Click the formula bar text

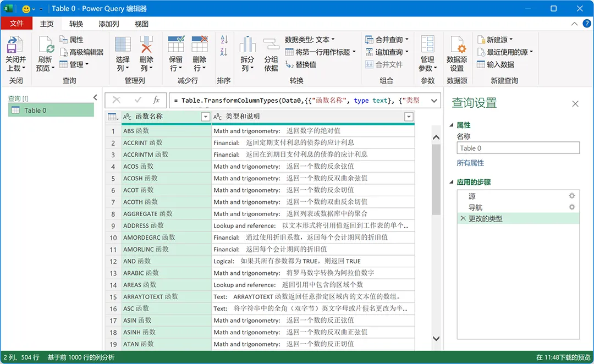296,101
